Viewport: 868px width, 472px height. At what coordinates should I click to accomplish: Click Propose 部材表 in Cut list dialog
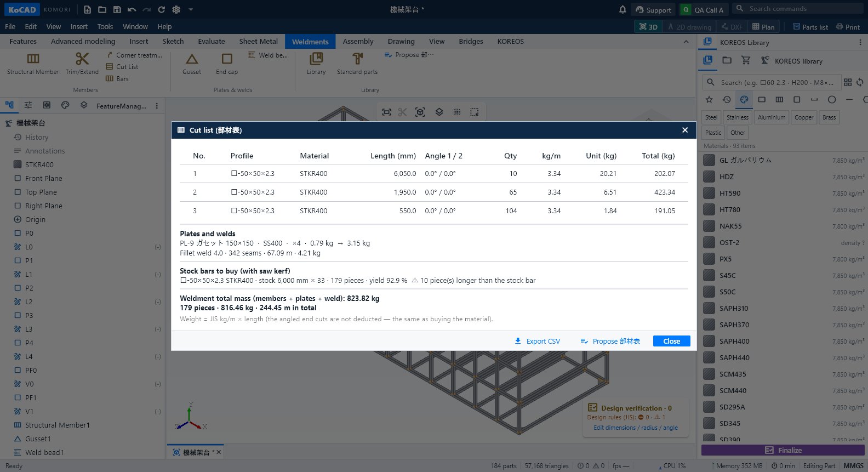[x=610, y=341]
